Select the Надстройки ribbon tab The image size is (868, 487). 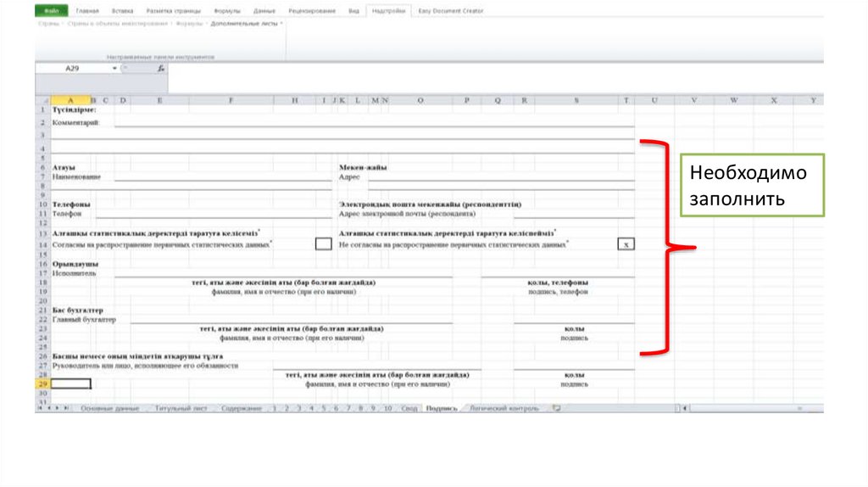388,10
